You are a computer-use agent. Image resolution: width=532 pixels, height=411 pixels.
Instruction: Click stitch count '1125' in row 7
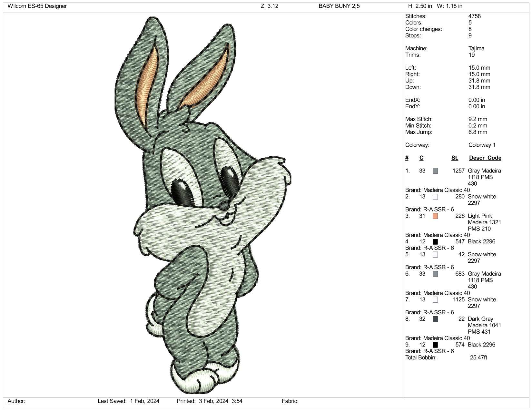pyautogui.click(x=459, y=300)
